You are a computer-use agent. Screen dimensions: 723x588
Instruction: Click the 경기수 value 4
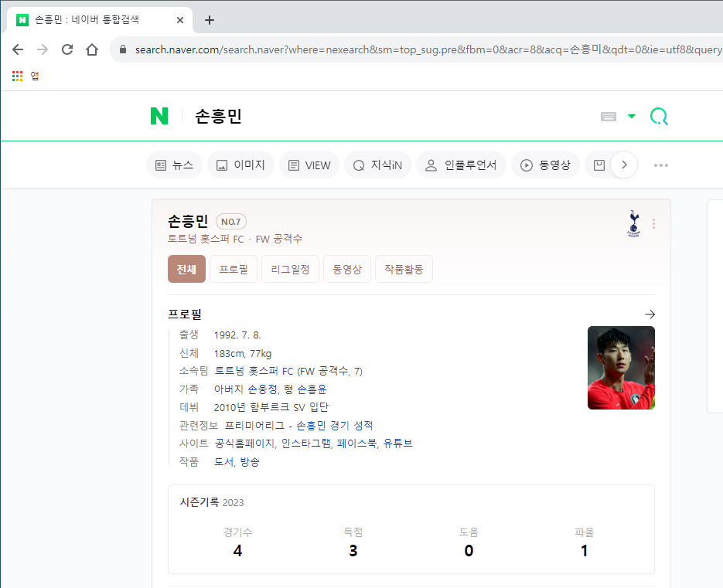pos(237,551)
